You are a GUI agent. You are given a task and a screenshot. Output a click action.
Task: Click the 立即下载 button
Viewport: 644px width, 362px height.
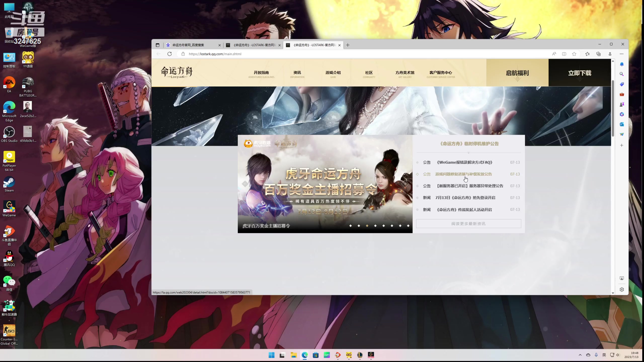click(x=580, y=73)
